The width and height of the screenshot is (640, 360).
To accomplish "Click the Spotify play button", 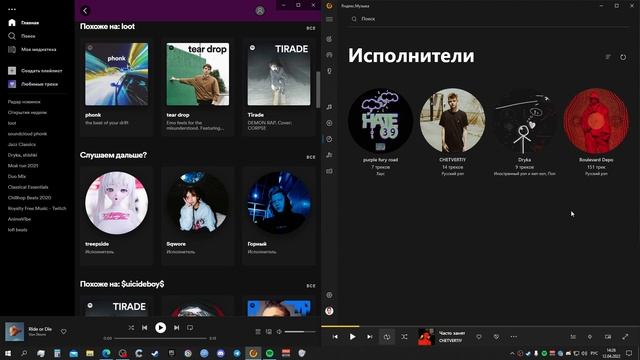I will click(x=160, y=327).
